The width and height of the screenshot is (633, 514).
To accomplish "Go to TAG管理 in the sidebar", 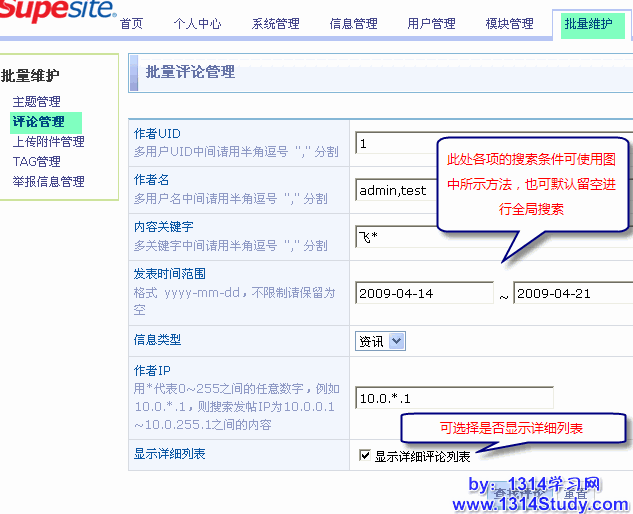I will 36,162.
